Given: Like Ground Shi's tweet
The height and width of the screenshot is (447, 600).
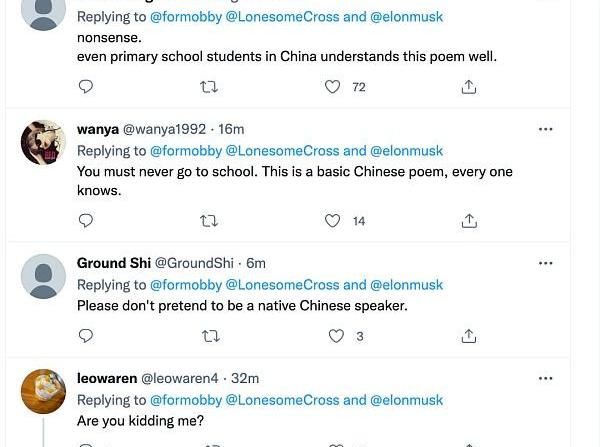Looking at the screenshot, I should [x=336, y=337].
